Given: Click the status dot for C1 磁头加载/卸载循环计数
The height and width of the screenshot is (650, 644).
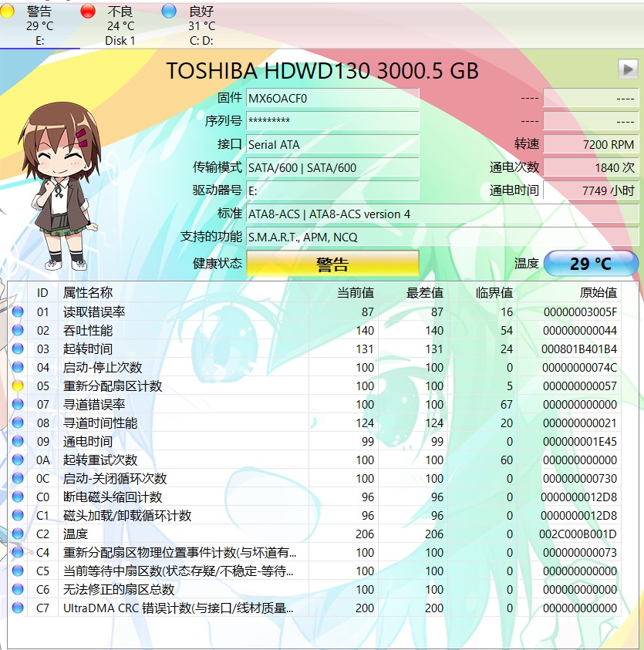Looking at the screenshot, I should pos(18,515).
